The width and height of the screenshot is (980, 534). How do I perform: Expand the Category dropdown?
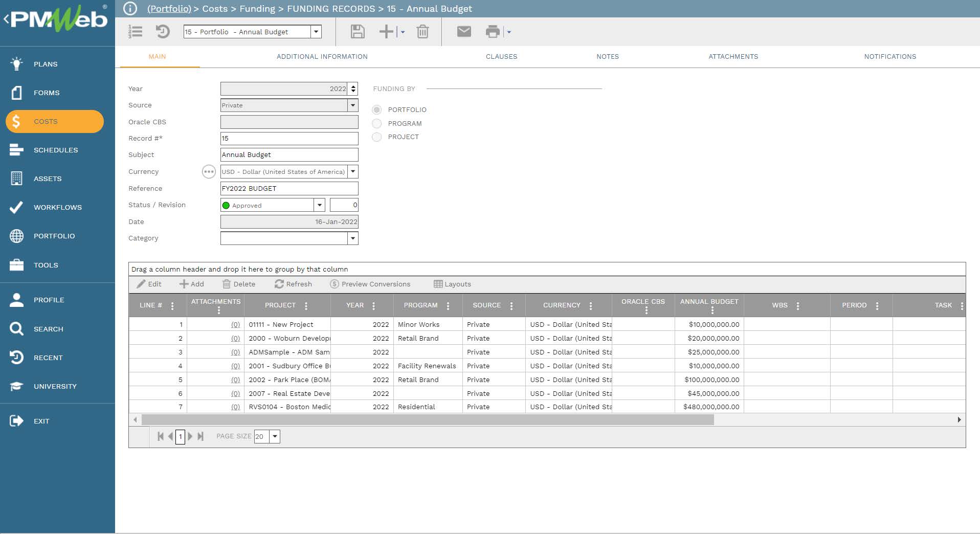353,238
